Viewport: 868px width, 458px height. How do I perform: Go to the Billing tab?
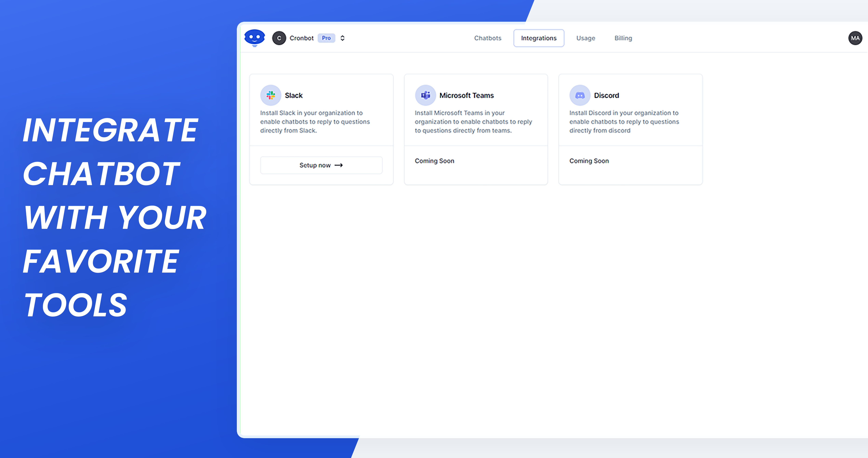(623, 38)
